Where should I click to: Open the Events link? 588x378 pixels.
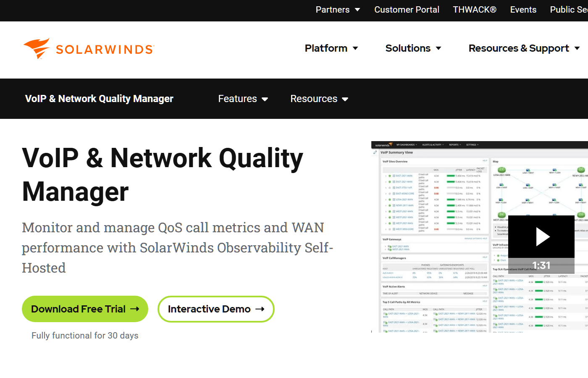[523, 10]
